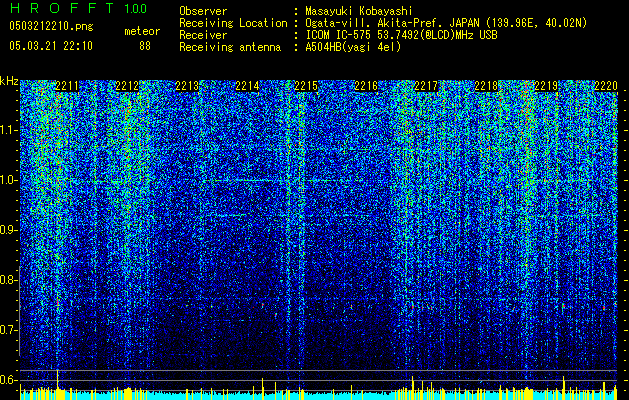Click the kHz axis unit label
The height and width of the screenshot is (400, 629).
point(9,81)
